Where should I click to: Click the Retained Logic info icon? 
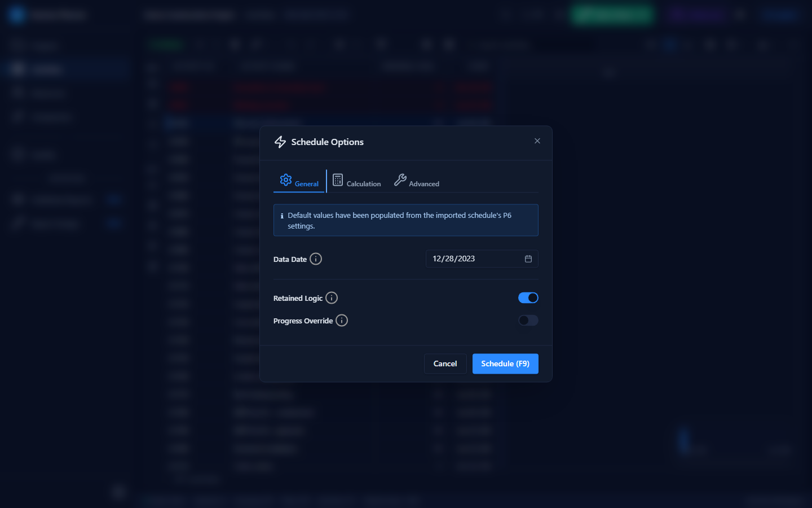[332, 298]
